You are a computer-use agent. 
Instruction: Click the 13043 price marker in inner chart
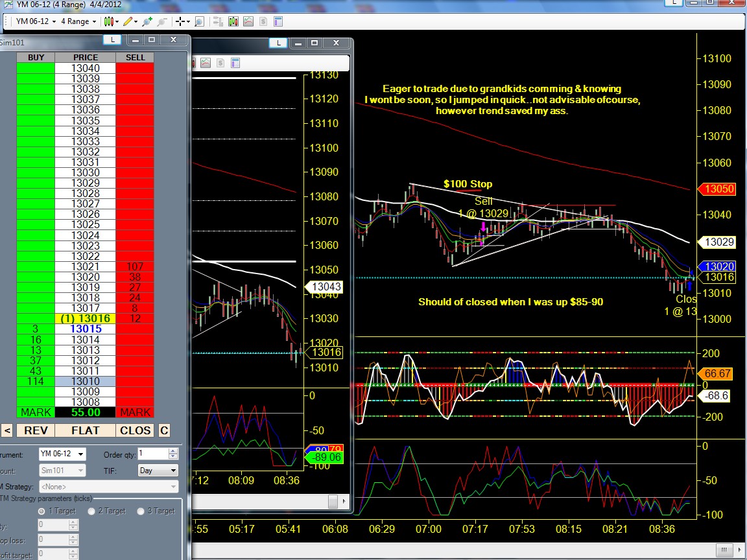pyautogui.click(x=324, y=287)
